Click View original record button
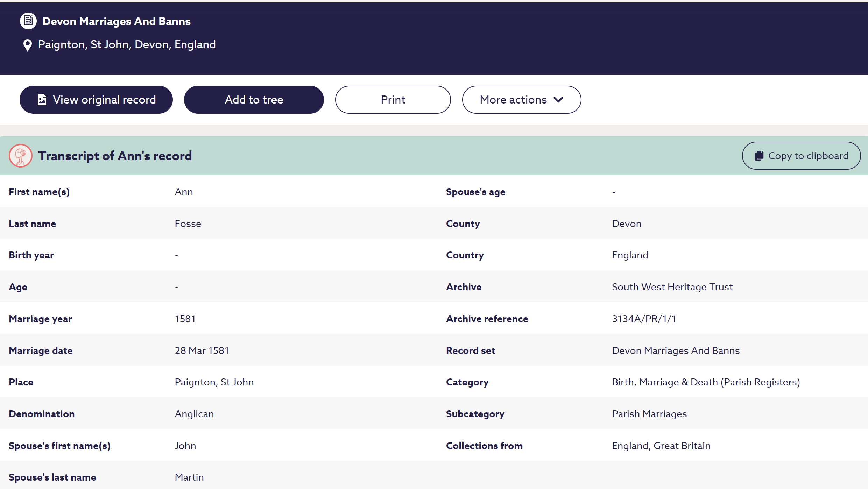This screenshot has width=868, height=489. coord(96,100)
